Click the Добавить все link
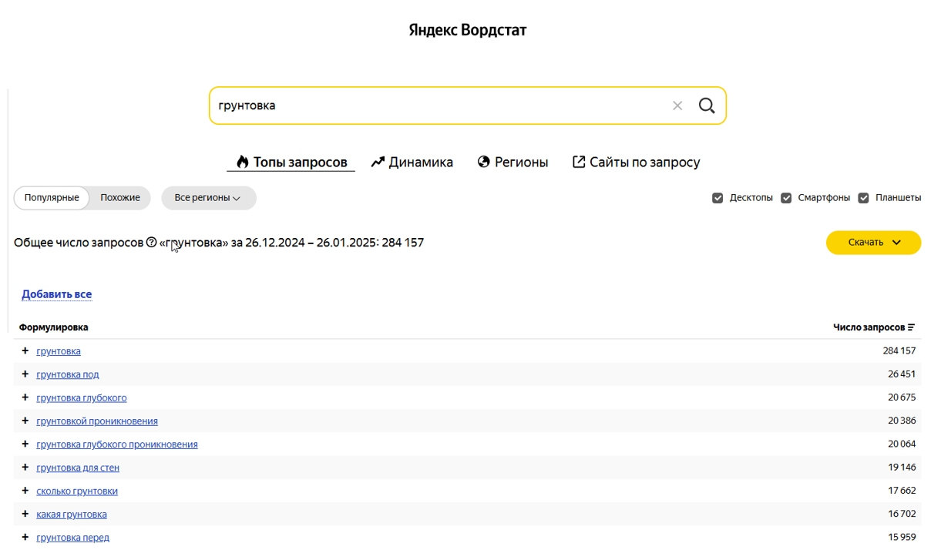 click(57, 295)
